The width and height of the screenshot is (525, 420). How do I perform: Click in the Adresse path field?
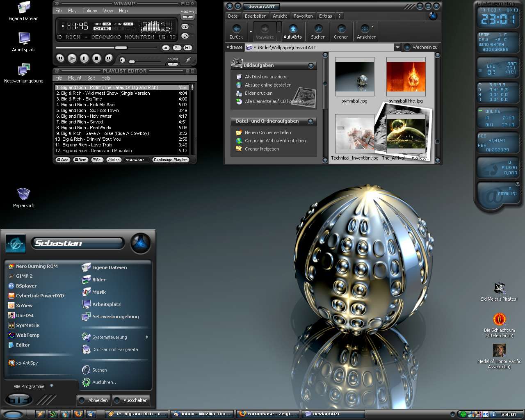(319, 48)
